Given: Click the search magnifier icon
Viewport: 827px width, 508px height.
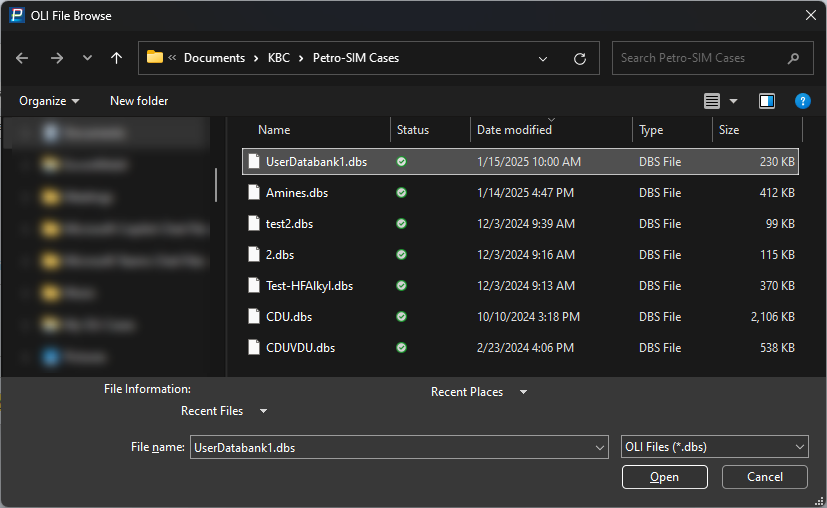Looking at the screenshot, I should [793, 58].
